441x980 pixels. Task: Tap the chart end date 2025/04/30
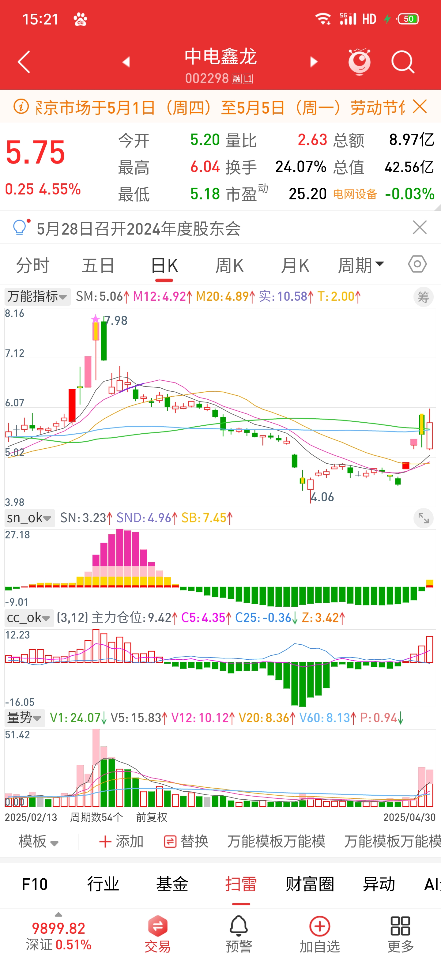click(x=409, y=817)
